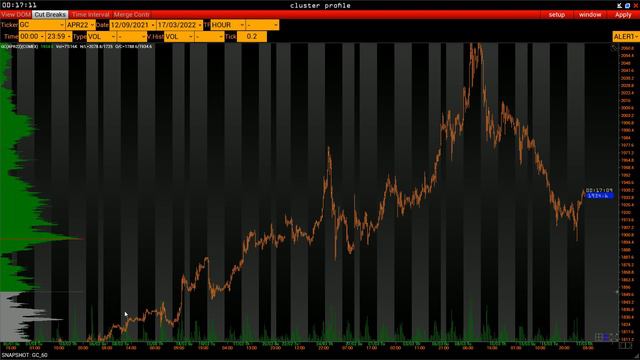Close the cluster profile window

click(636, 5)
